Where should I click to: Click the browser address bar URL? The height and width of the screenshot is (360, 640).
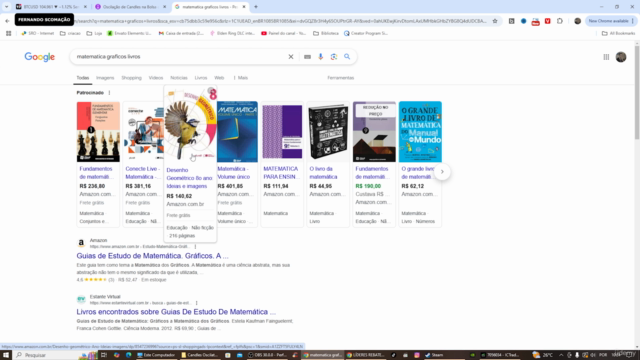[x=281, y=21]
